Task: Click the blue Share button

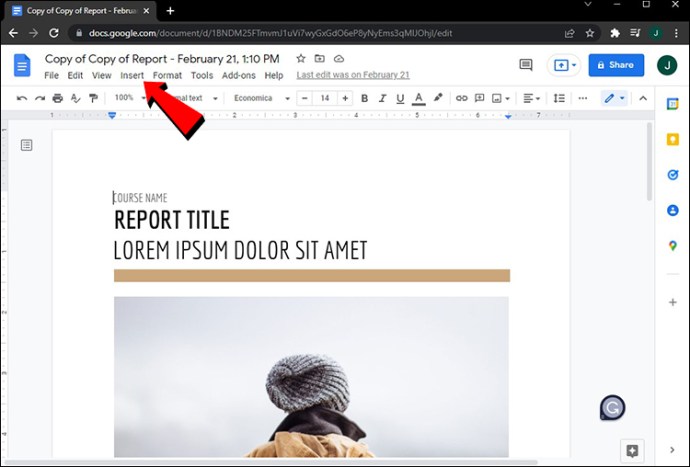Action: coord(616,65)
